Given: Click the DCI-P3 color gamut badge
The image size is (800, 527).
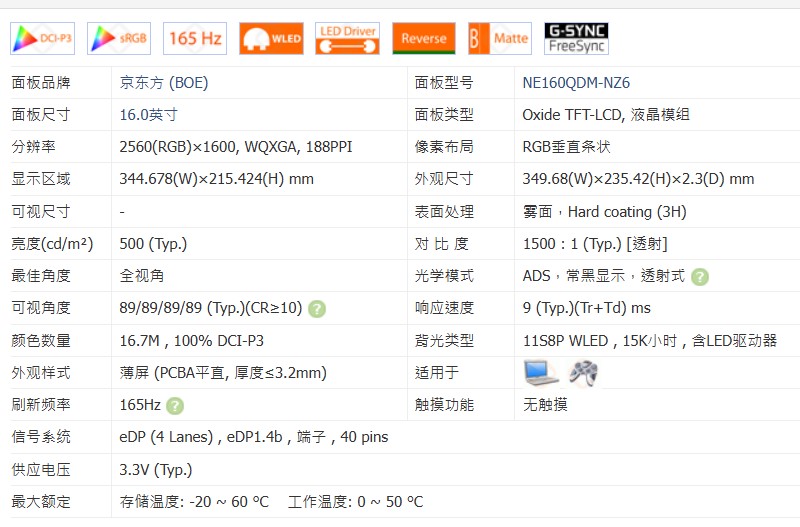Looking at the screenshot, I should (42, 39).
